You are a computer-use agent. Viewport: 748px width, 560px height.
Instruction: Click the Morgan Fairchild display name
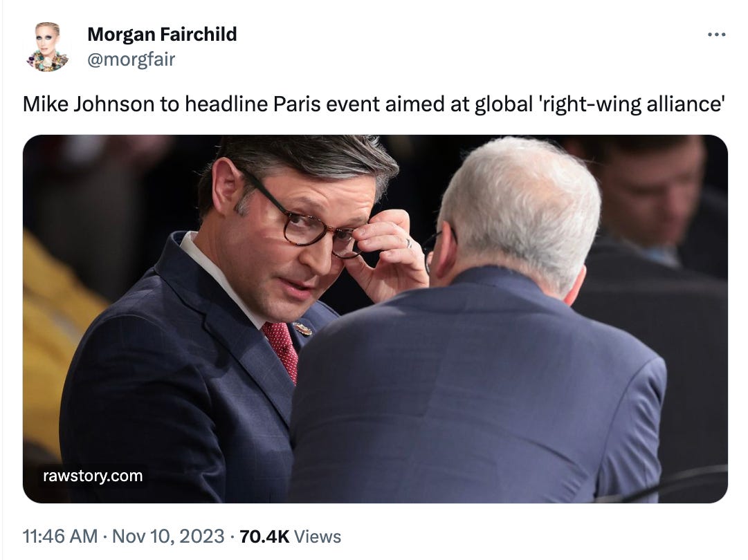(x=162, y=35)
